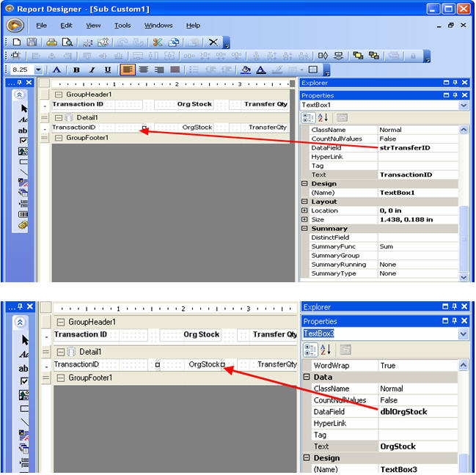Click the font color icon
476x475 pixels.
(x=262, y=70)
